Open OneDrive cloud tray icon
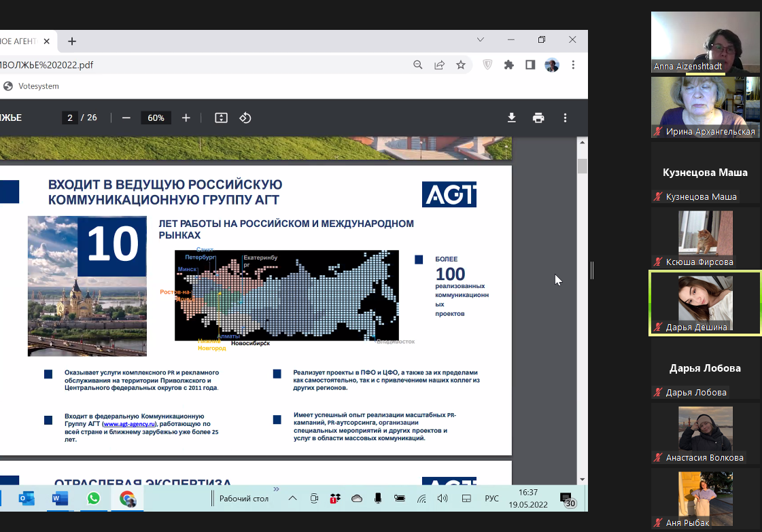 [x=357, y=499]
